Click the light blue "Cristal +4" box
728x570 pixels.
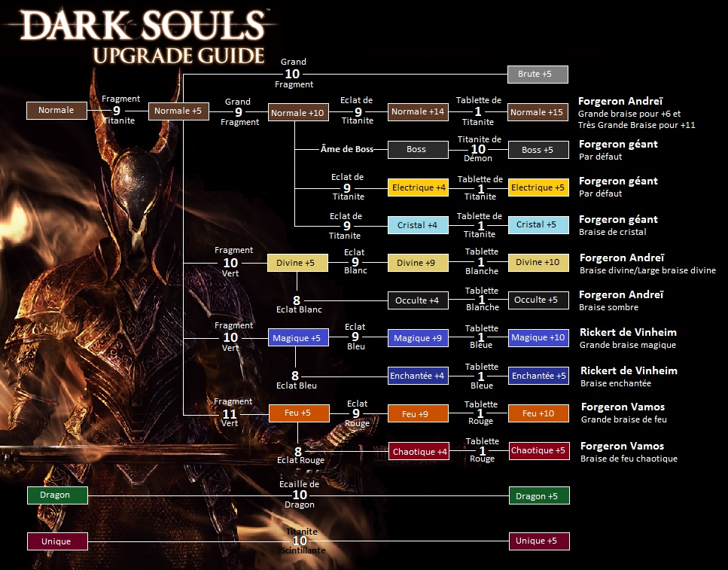coord(418,225)
